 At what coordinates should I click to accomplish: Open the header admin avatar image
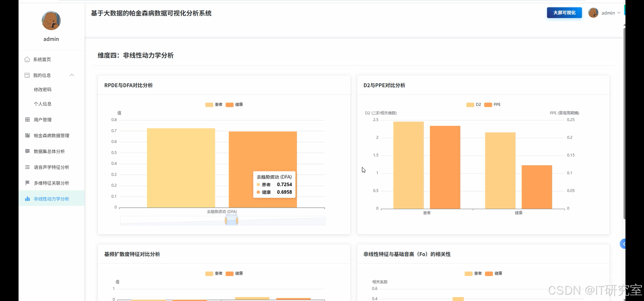click(x=593, y=13)
